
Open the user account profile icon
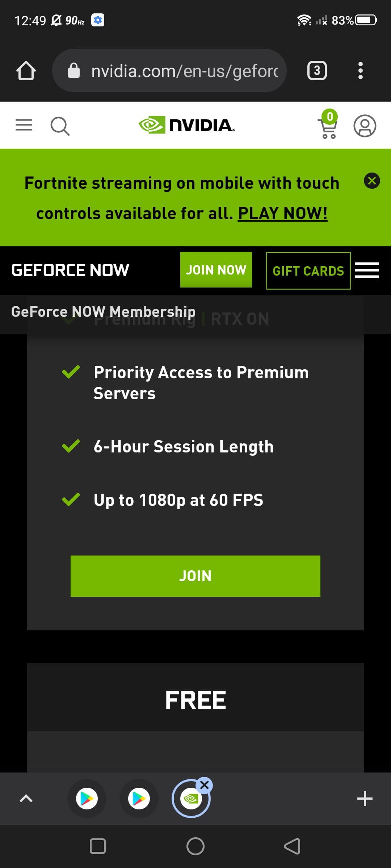[365, 126]
